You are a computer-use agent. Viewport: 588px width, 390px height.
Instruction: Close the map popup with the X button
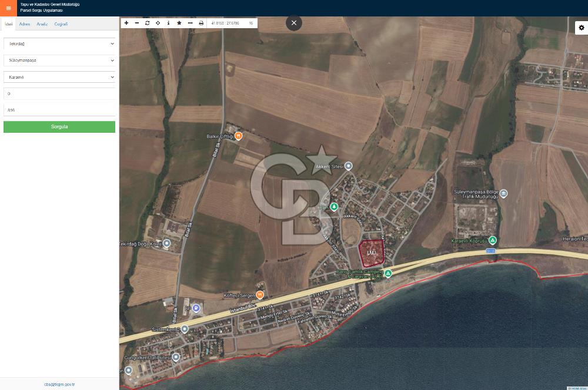click(x=293, y=23)
